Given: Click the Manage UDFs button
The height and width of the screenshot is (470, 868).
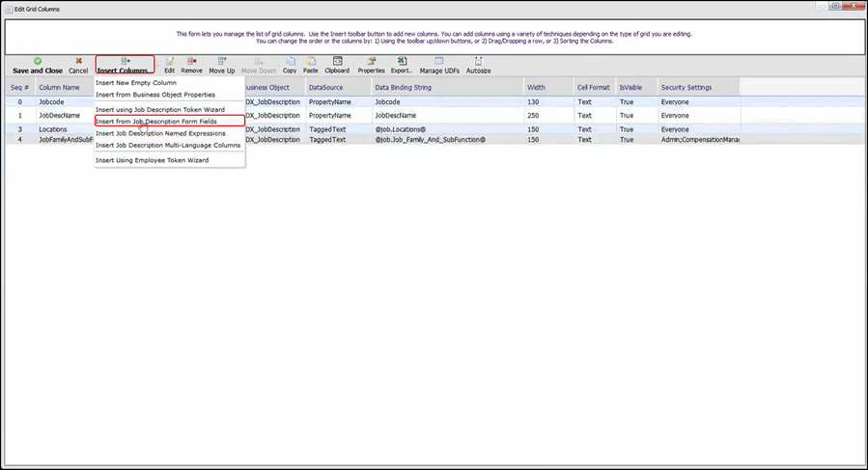Looking at the screenshot, I should point(439,66).
